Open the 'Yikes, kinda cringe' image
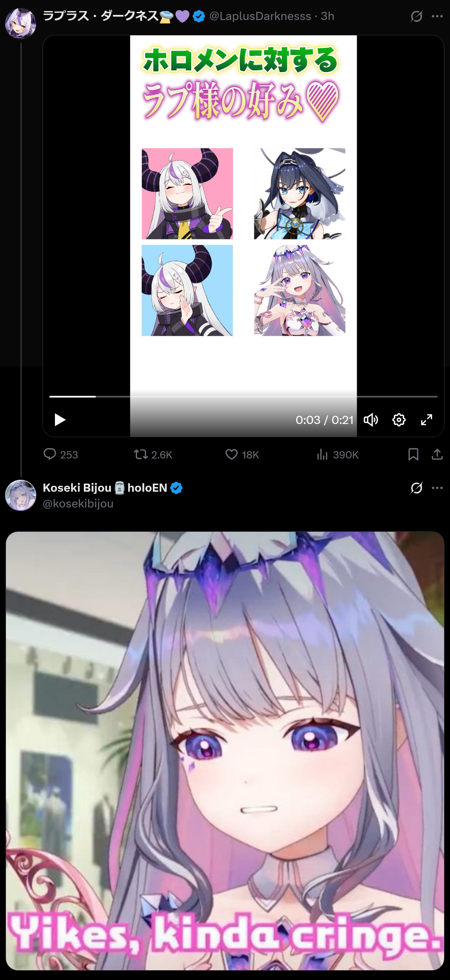This screenshot has width=450, height=980. click(x=225, y=751)
